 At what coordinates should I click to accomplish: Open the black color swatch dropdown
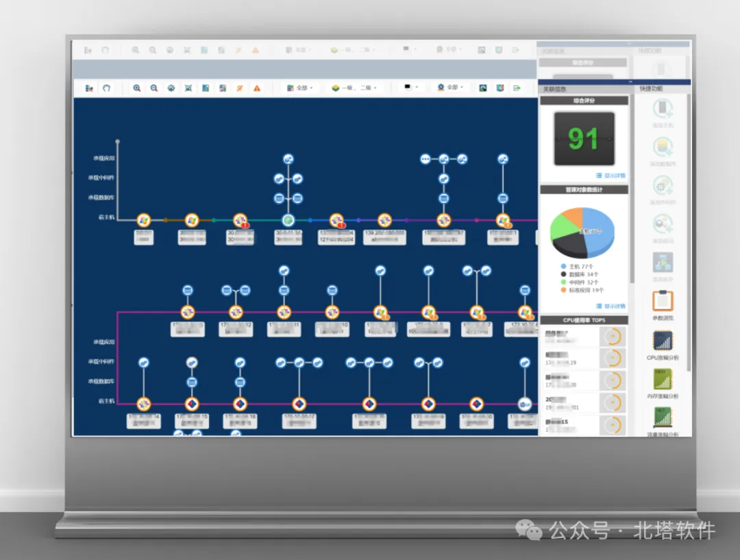410,87
